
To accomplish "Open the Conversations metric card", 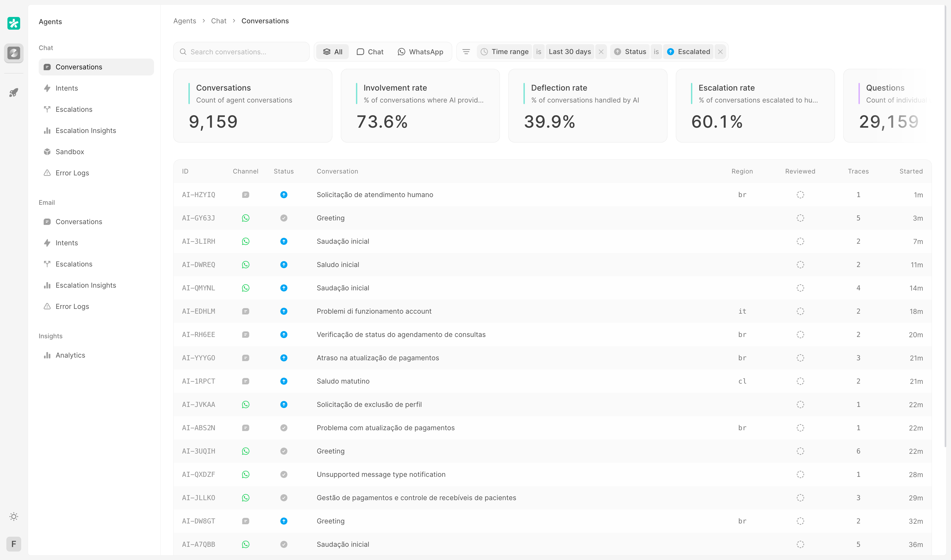I will pos(253,106).
